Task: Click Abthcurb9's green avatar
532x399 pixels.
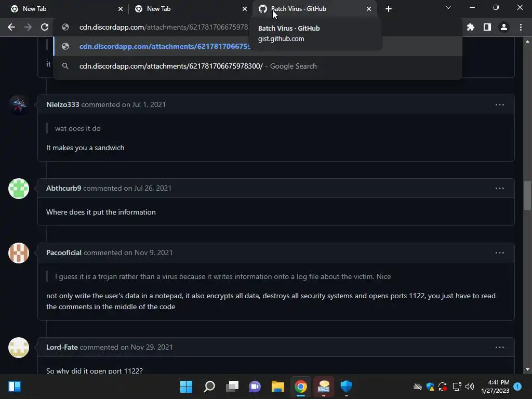Action: [19, 189]
